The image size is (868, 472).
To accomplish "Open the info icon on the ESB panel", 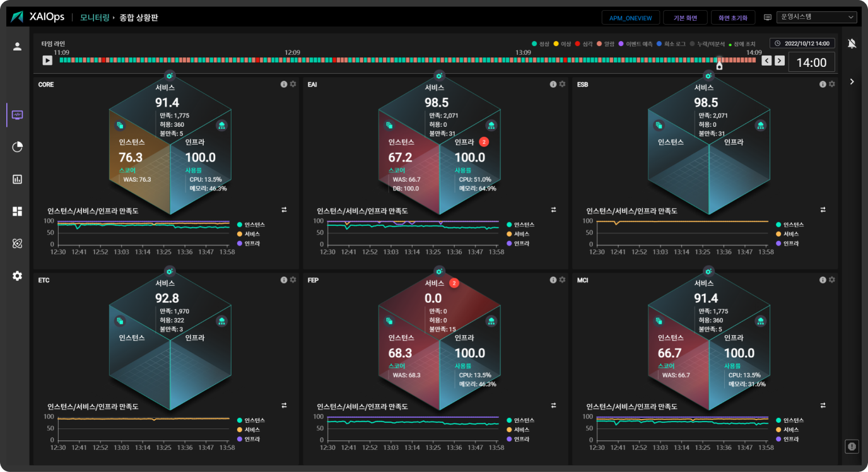I will (823, 84).
